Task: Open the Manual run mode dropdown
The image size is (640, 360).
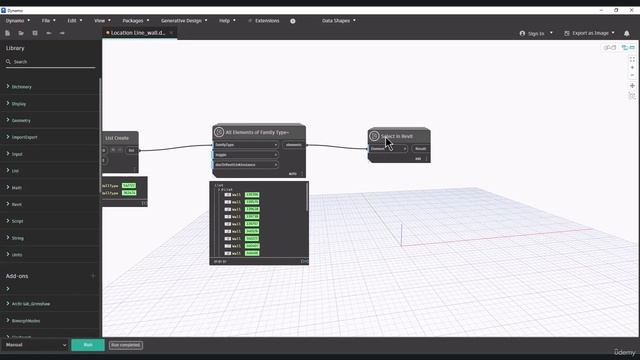Action: pyautogui.click(x=35, y=345)
